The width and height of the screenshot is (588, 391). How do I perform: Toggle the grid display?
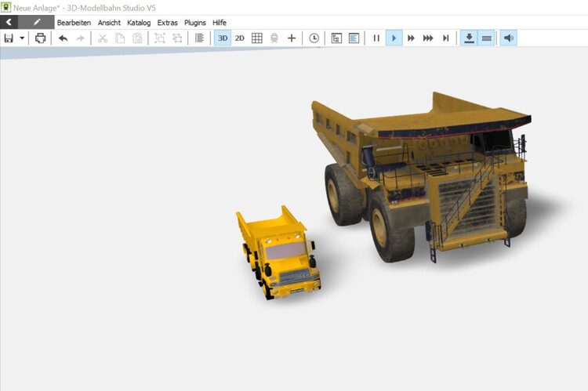point(256,38)
